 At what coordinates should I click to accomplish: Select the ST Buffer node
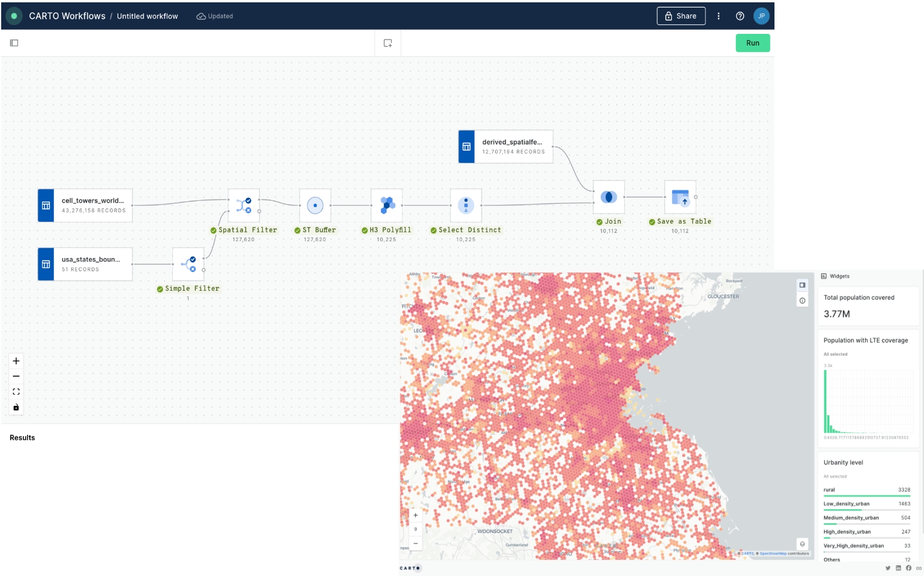point(315,205)
